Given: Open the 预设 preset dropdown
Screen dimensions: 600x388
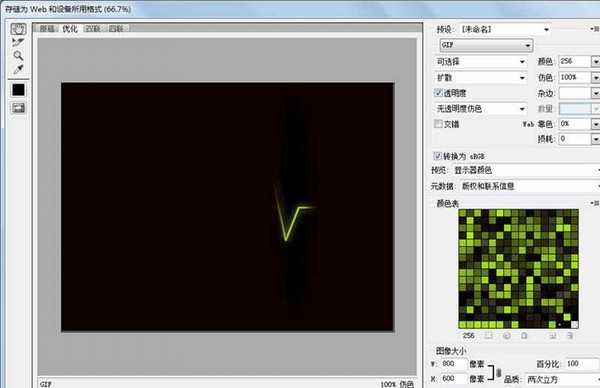Looking at the screenshot, I should (x=505, y=29).
